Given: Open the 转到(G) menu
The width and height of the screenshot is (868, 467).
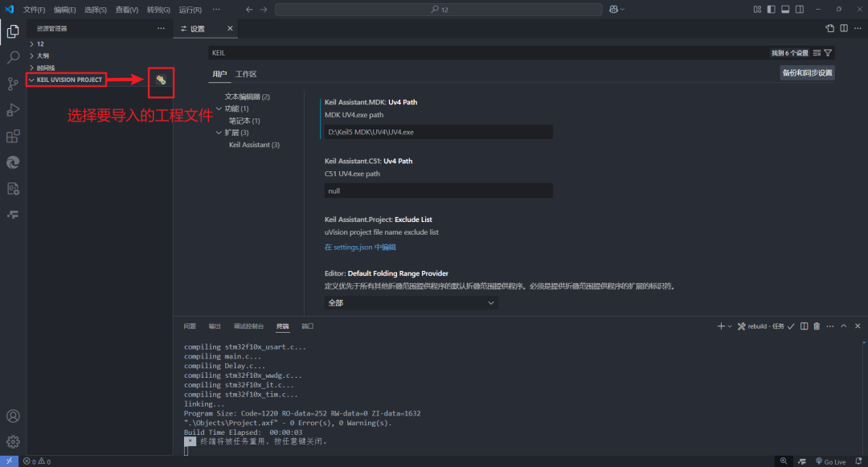Looking at the screenshot, I should click(158, 10).
